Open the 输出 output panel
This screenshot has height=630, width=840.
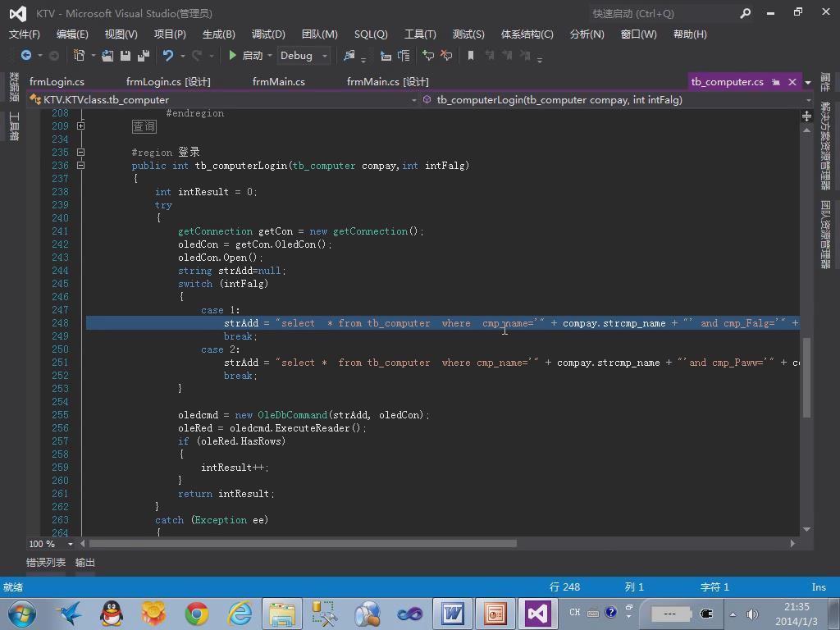(85, 563)
